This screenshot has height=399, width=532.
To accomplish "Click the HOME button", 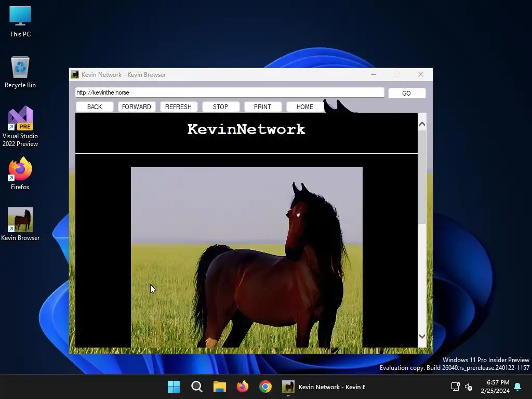I will click(x=304, y=107).
